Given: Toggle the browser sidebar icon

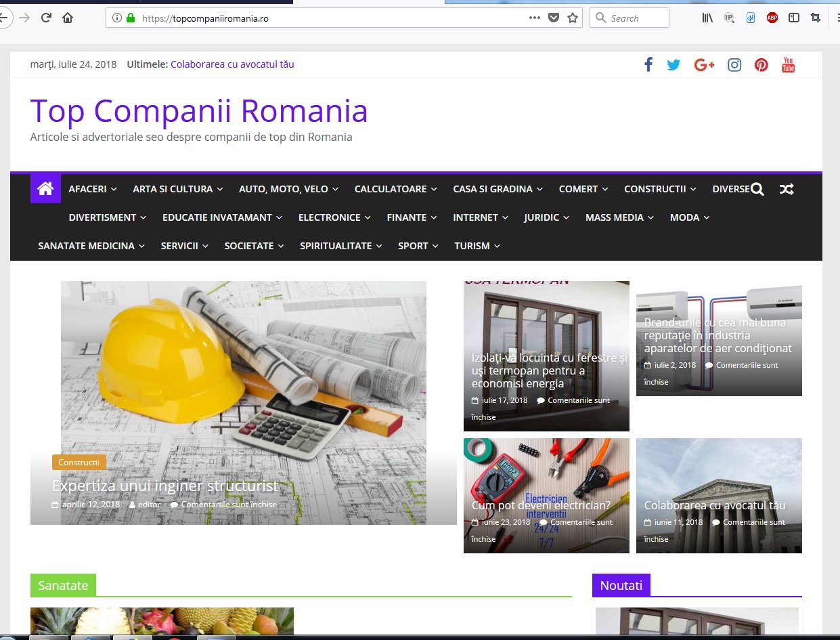Looking at the screenshot, I should point(794,18).
